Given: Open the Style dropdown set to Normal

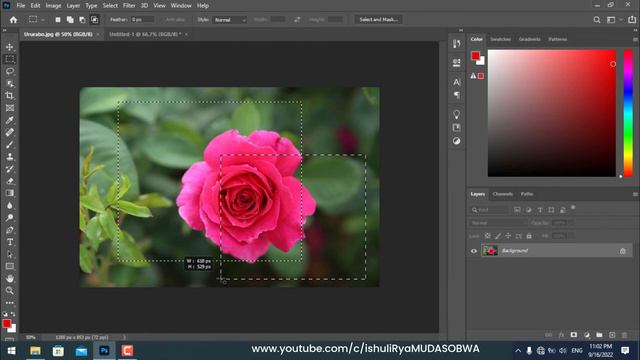Looking at the screenshot, I should 229,20.
